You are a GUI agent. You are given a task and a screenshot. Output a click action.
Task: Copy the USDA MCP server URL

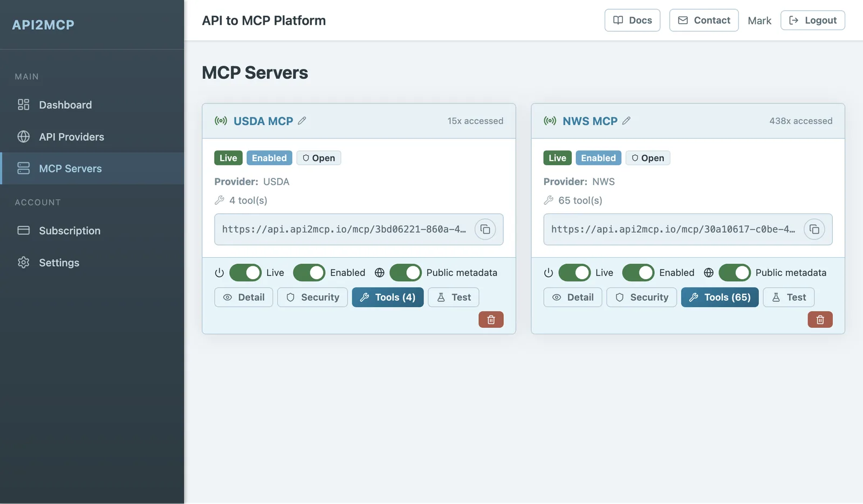[485, 230]
